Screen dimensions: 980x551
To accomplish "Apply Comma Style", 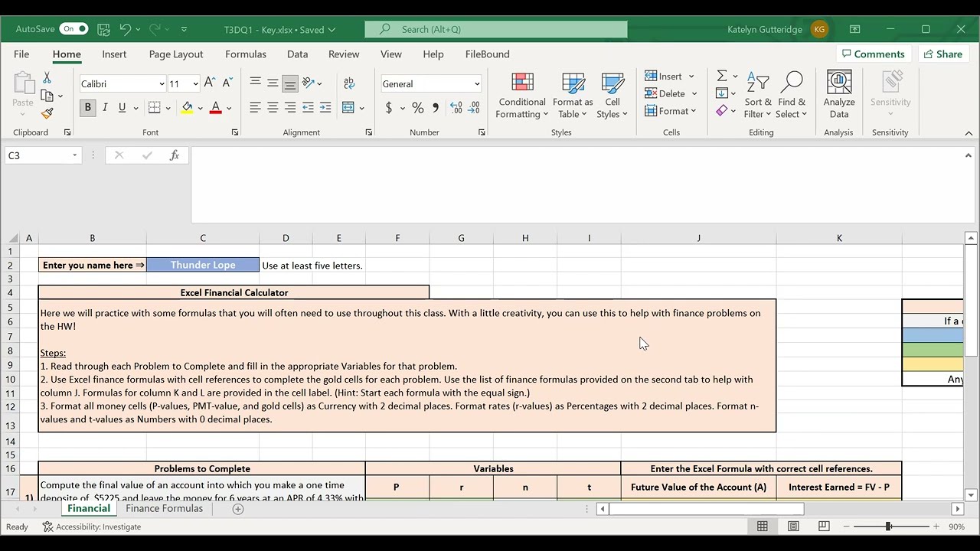I will pyautogui.click(x=436, y=108).
